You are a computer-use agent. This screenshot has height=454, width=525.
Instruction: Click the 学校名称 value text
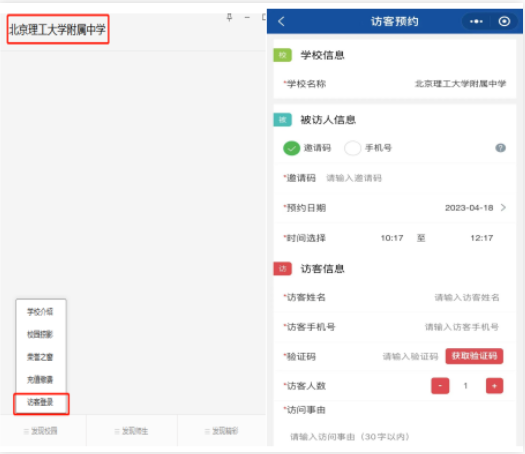click(x=460, y=84)
